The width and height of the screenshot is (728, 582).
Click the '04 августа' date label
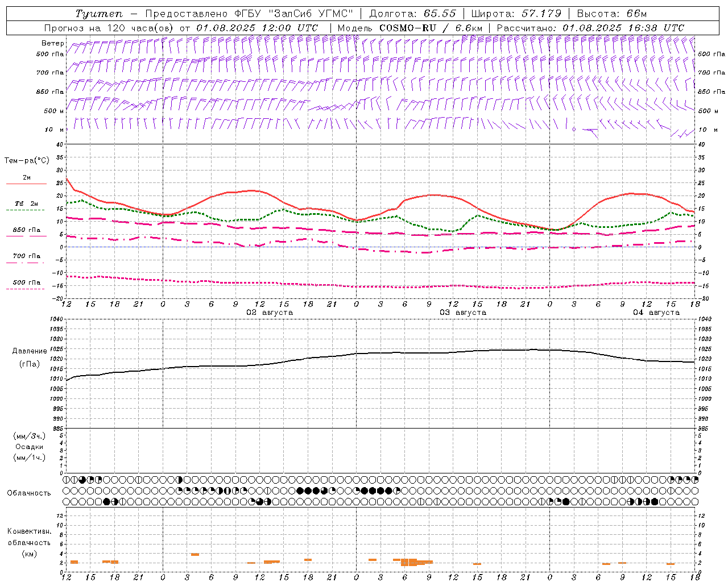coord(656,313)
